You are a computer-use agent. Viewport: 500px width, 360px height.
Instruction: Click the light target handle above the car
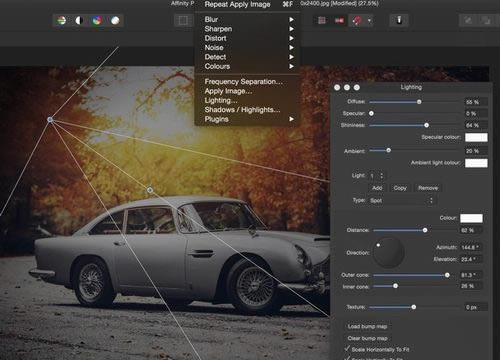coord(150,190)
